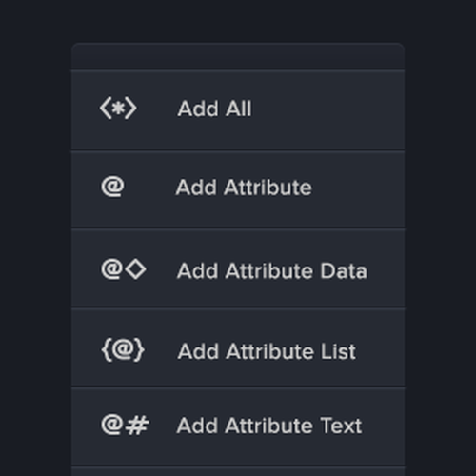This screenshot has width=476, height=476.
Task: Choose the Add All menu entry
Action: (238, 110)
